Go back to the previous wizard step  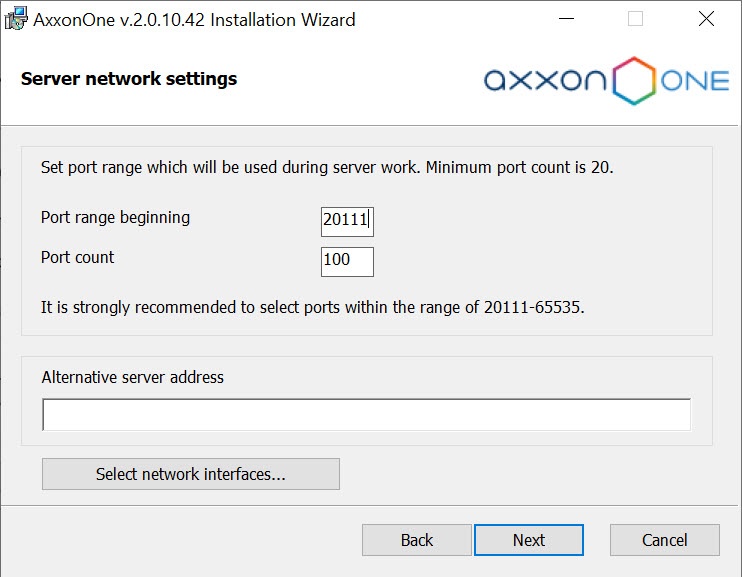point(416,540)
